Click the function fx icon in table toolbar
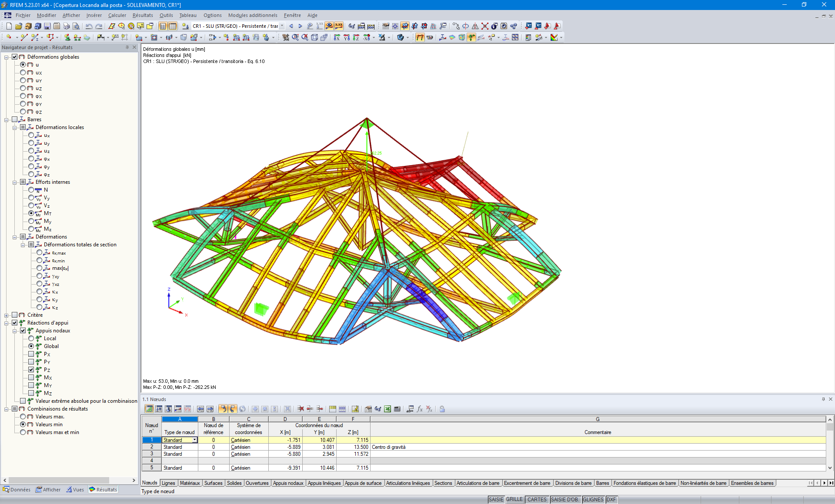The width and height of the screenshot is (835, 504). click(420, 409)
